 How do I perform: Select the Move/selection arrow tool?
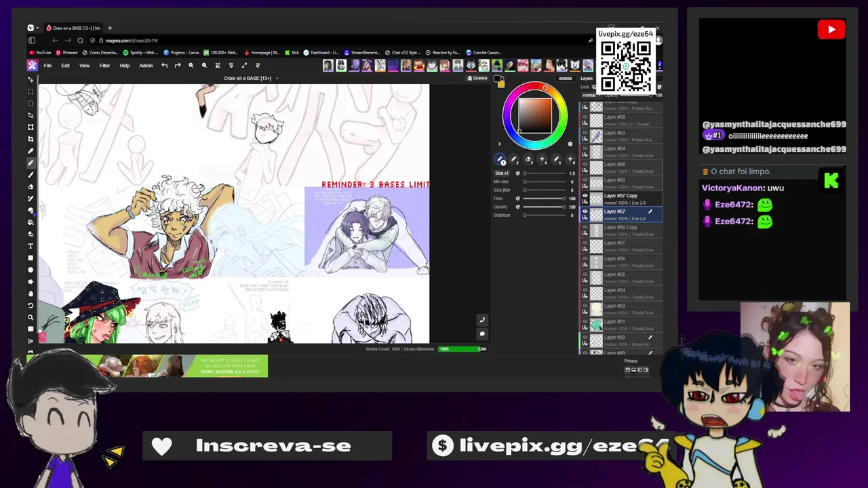coord(31,79)
